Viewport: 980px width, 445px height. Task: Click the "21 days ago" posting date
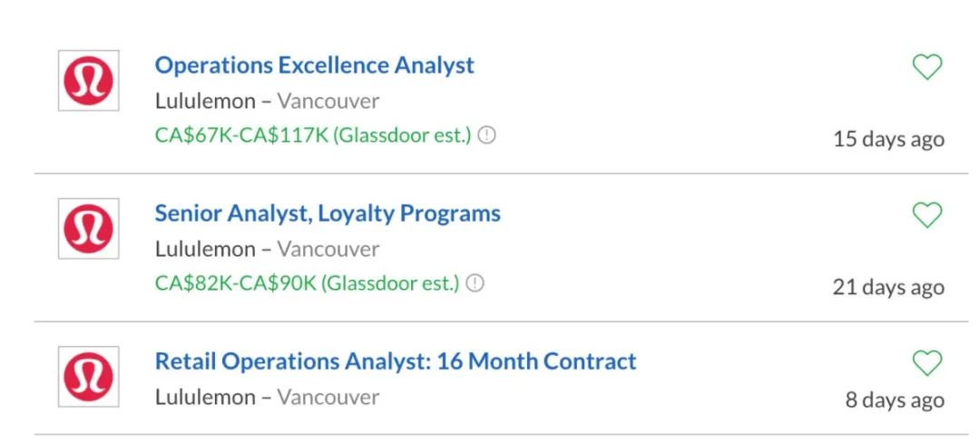888,287
